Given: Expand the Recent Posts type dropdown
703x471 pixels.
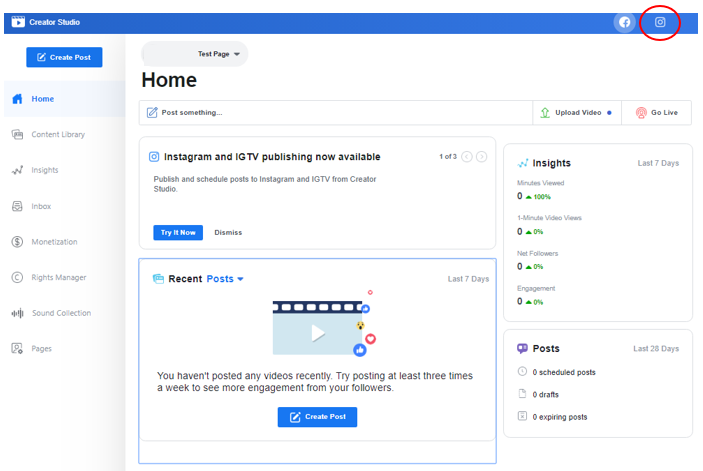Looking at the screenshot, I should tap(225, 279).
